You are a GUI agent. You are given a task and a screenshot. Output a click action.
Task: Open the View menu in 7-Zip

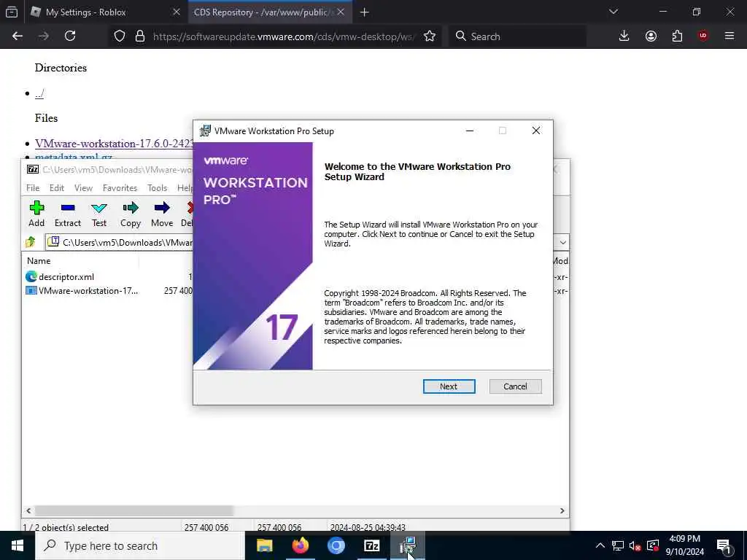point(83,188)
